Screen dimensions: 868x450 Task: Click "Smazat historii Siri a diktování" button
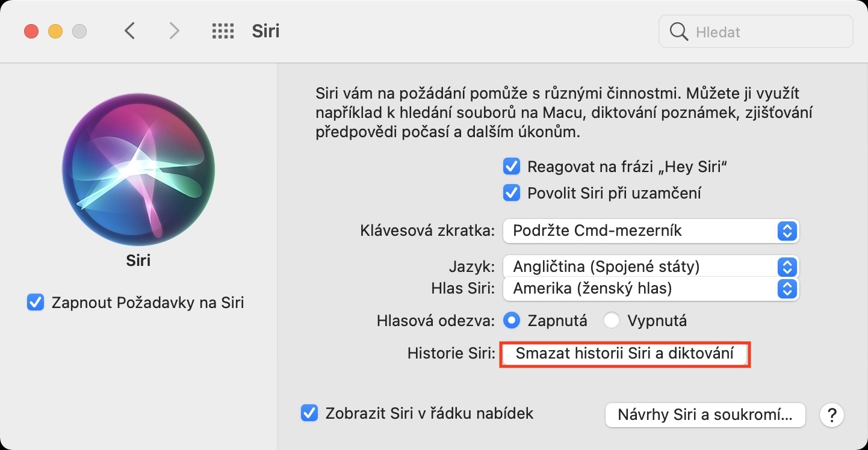625,354
